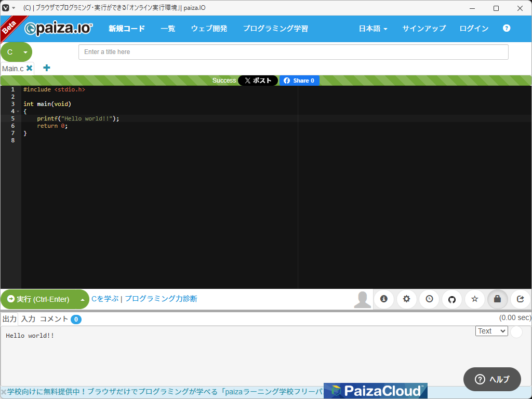Viewport: 532px width, 399px height.
Task: Add a new file with plus icon
Action: pos(47,68)
